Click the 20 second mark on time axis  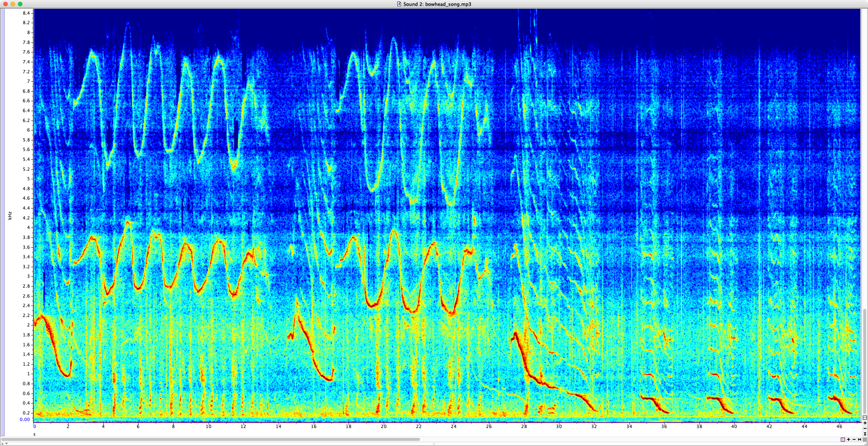coord(383,426)
